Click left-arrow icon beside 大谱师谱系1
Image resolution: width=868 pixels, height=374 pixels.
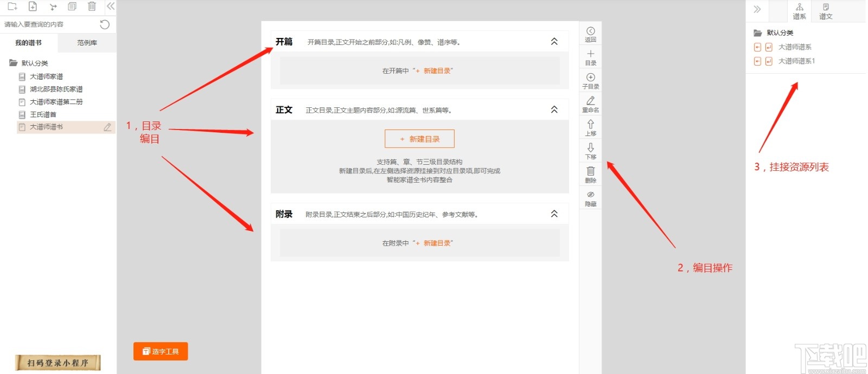tap(758, 61)
